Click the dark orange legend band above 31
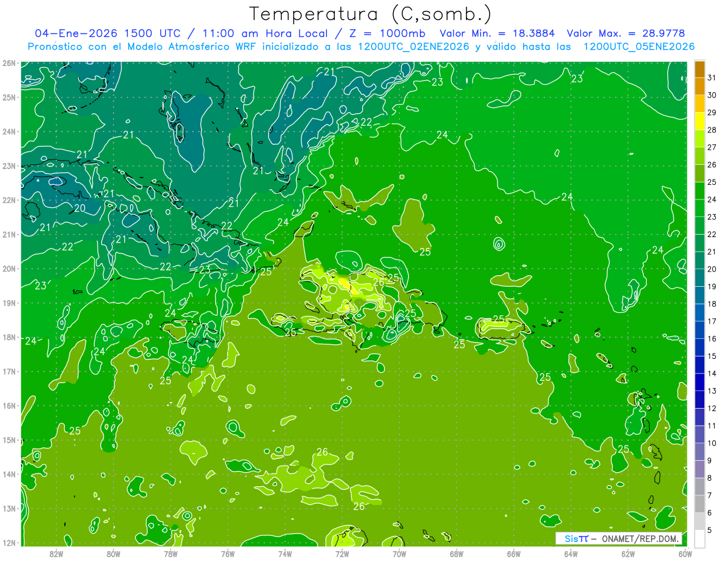This screenshot has width=728, height=562. click(x=699, y=69)
